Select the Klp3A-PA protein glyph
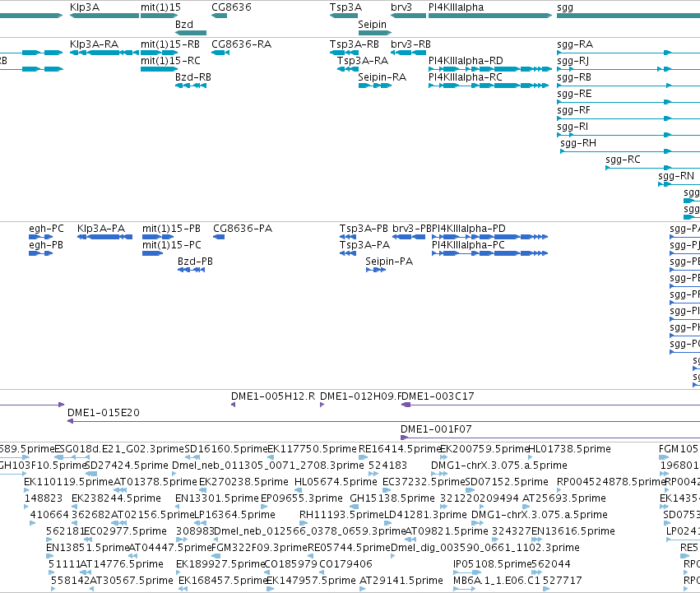Screen dimensions: 700x593 point(105,237)
